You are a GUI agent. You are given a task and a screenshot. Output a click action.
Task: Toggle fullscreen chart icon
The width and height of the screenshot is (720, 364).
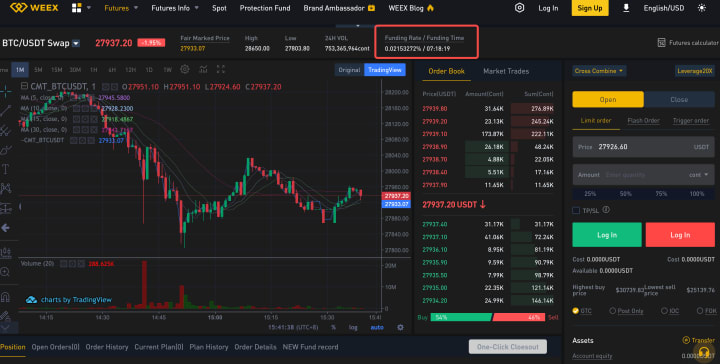(x=221, y=69)
